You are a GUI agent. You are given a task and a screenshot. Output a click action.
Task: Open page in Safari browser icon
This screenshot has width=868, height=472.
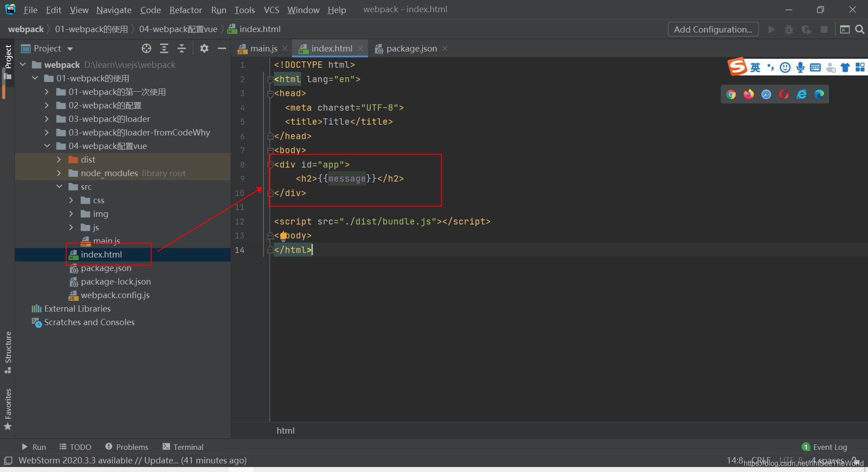tap(766, 94)
